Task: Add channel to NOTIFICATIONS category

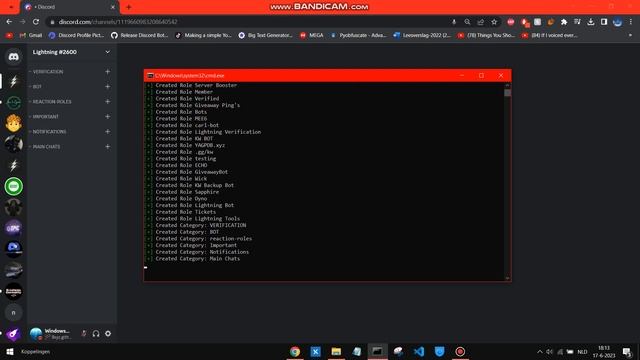Action: 107,132
